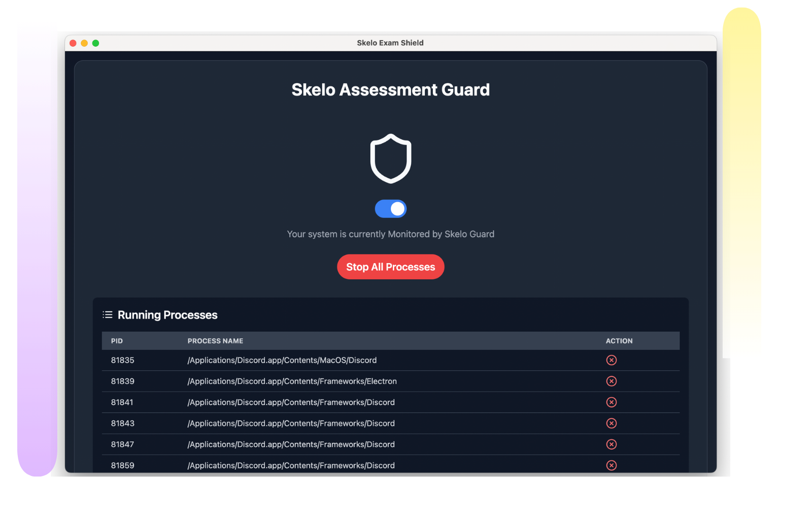Click the white shield icon
The height and width of the screenshot is (508, 812).
390,158
